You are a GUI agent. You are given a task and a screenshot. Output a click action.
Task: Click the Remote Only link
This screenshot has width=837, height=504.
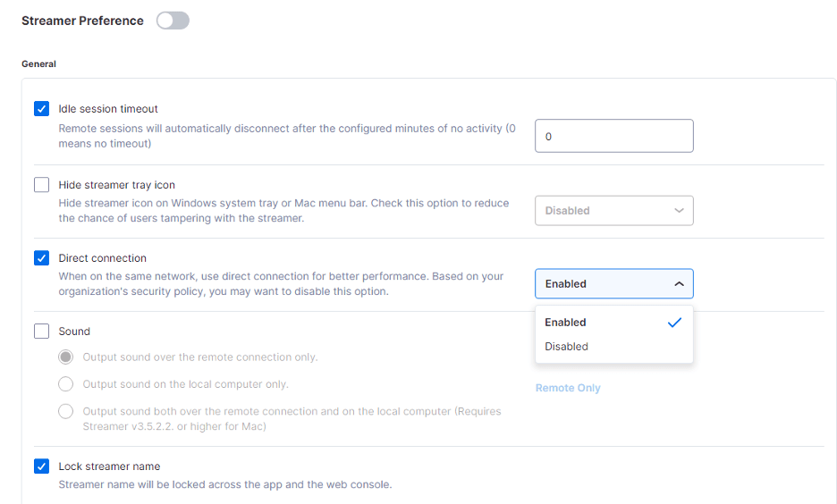[x=568, y=388]
